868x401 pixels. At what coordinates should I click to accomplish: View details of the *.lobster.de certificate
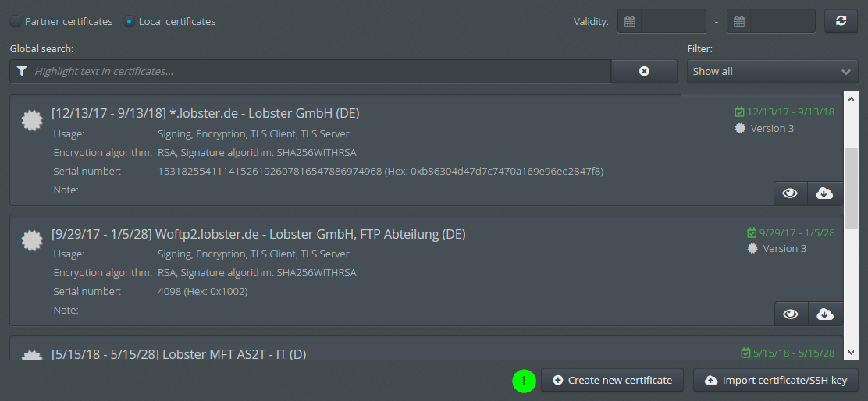[x=790, y=193]
